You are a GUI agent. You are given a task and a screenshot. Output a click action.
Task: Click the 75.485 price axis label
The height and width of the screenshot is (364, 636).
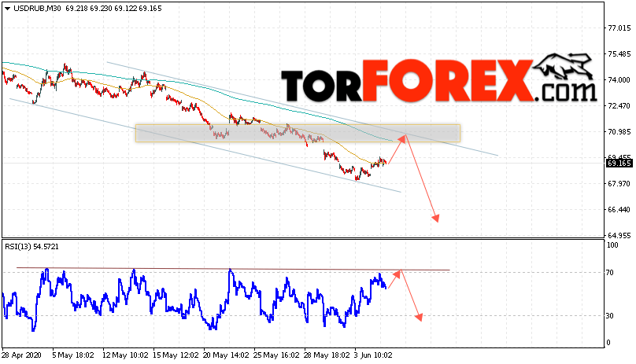[x=619, y=54]
